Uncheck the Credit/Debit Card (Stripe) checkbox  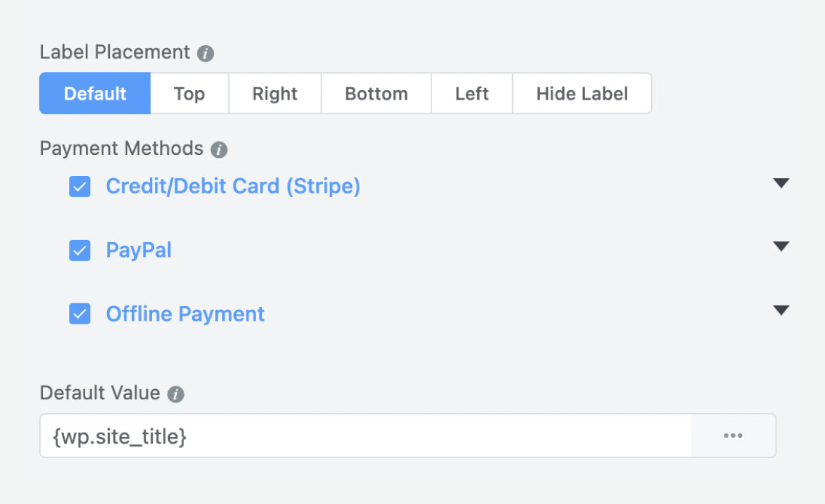(x=79, y=187)
